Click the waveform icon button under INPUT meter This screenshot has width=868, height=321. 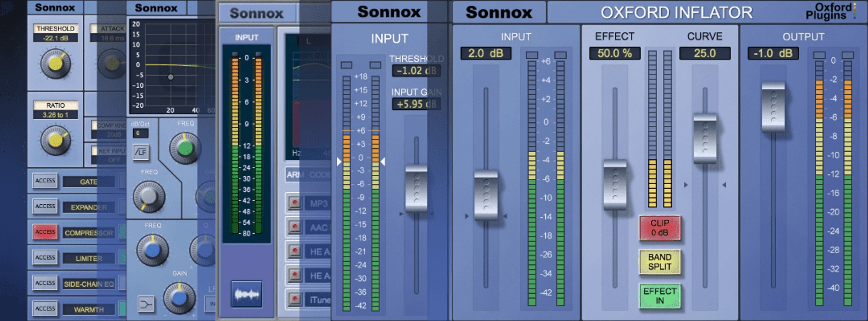click(246, 294)
